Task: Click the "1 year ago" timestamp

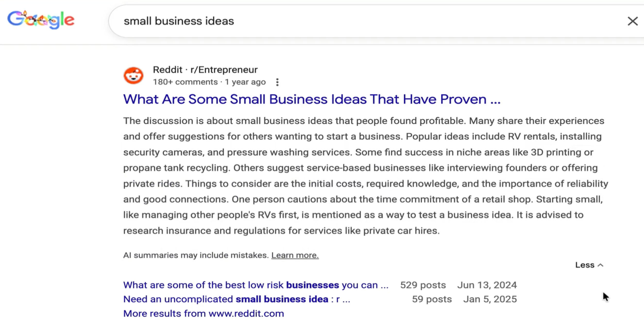Action: (245, 82)
